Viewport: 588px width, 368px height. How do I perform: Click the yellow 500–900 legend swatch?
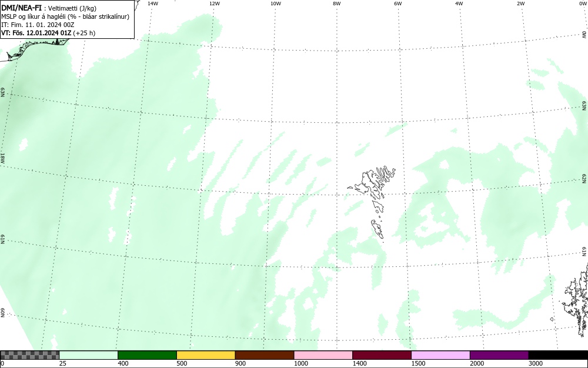pyautogui.click(x=206, y=355)
